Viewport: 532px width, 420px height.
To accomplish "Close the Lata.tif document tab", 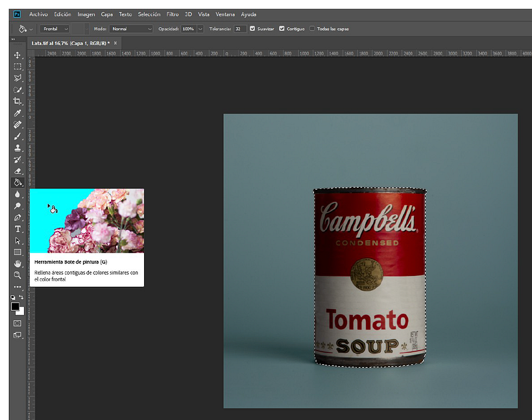I will [115, 43].
